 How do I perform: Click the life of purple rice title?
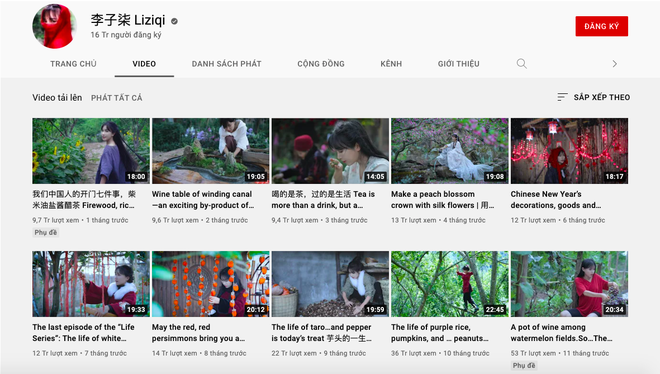pos(439,333)
